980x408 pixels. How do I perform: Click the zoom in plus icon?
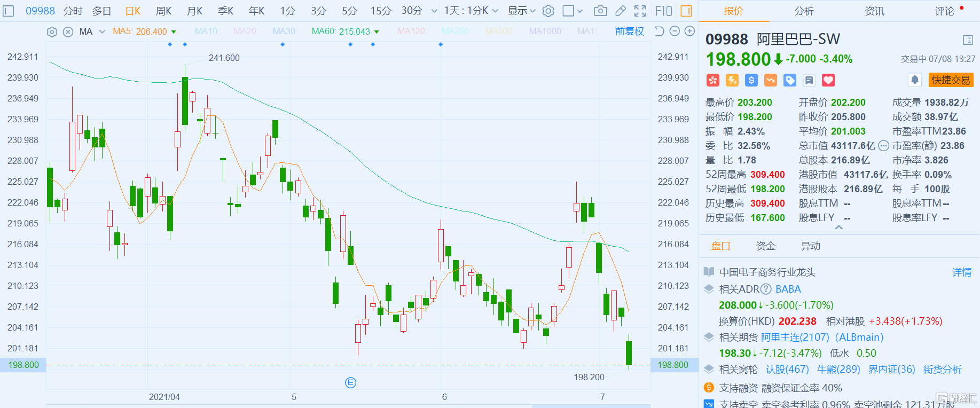pos(690,32)
